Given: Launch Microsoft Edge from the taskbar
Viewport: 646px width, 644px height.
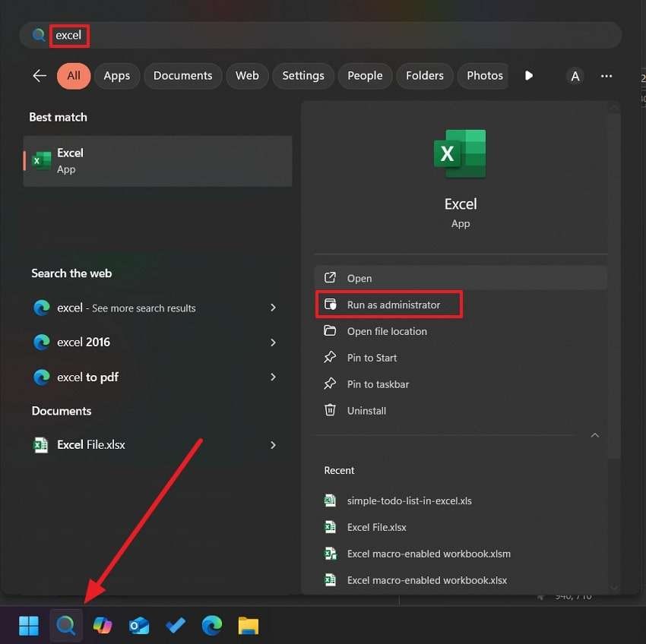Looking at the screenshot, I should (212, 626).
